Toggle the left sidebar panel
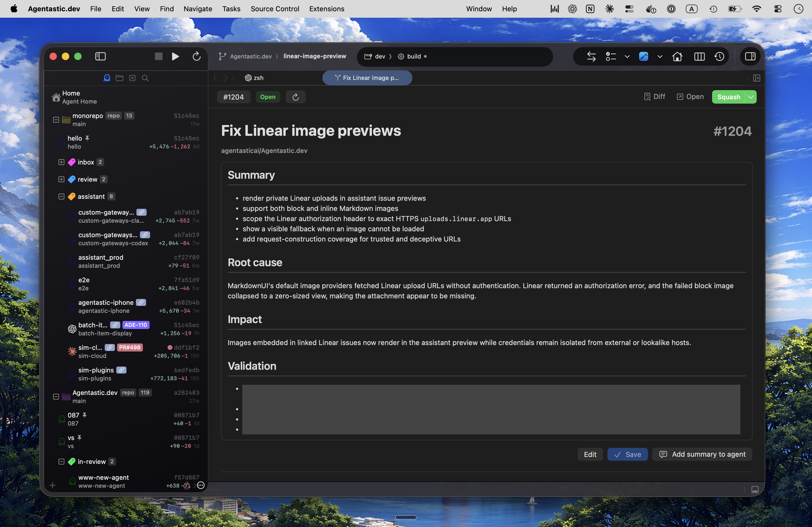The image size is (812, 527). [x=100, y=56]
